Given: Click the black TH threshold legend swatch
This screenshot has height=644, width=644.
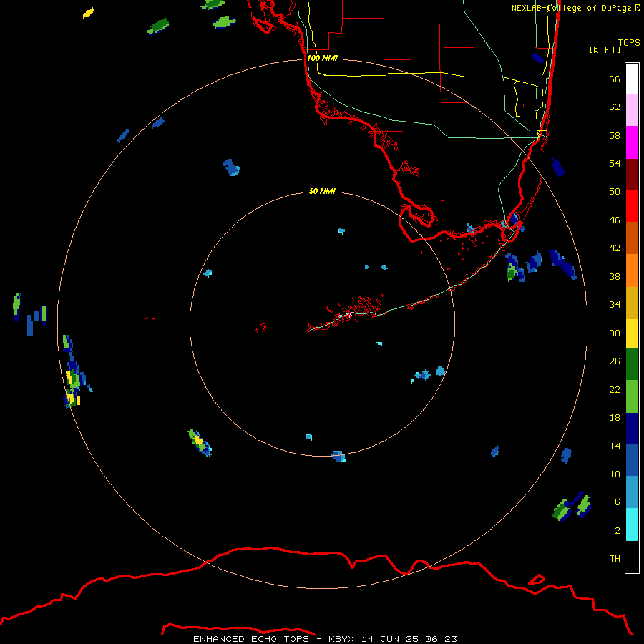Looking at the screenshot, I should coord(632,557).
